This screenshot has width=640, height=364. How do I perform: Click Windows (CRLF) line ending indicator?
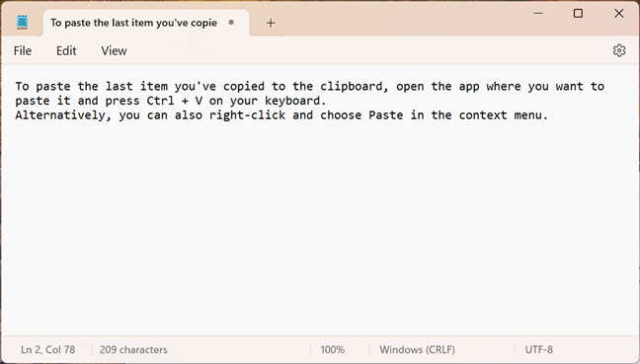click(x=417, y=349)
